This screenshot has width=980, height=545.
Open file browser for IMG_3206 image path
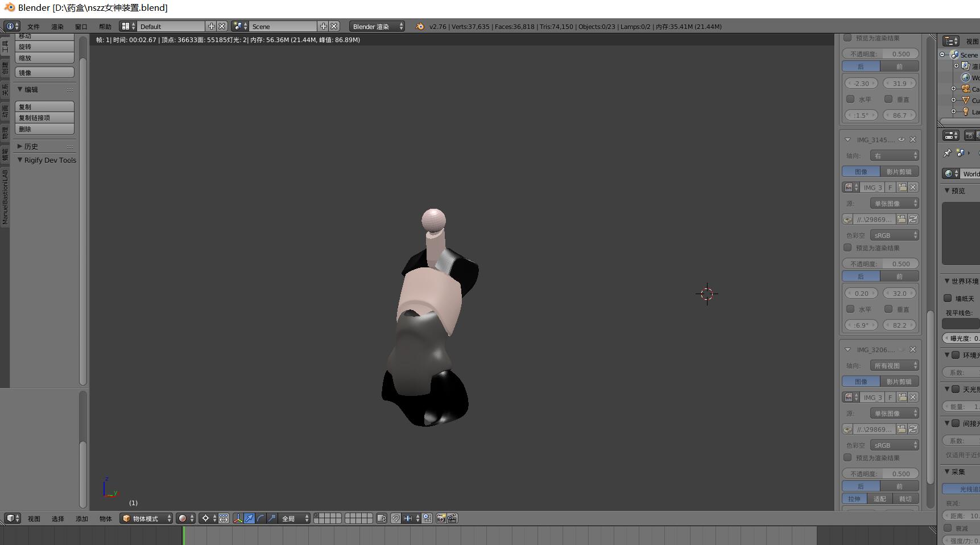pos(902,429)
